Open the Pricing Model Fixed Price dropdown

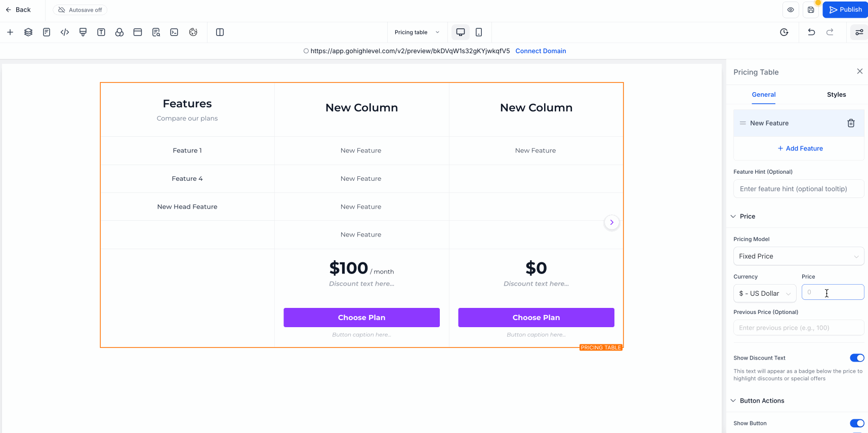click(x=798, y=256)
